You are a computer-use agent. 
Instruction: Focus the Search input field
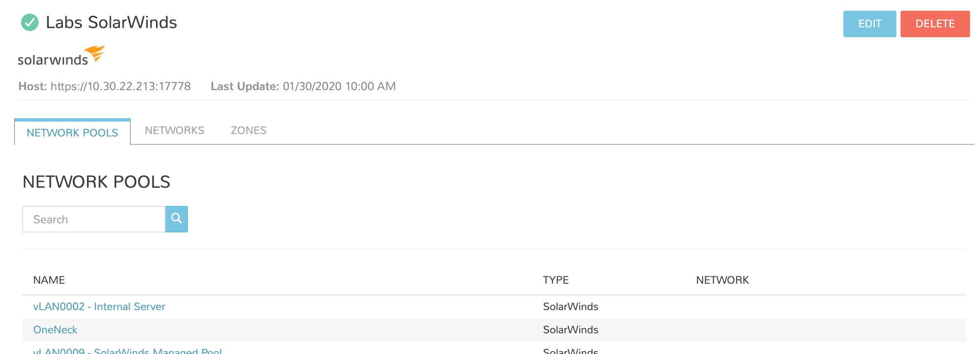tap(94, 219)
